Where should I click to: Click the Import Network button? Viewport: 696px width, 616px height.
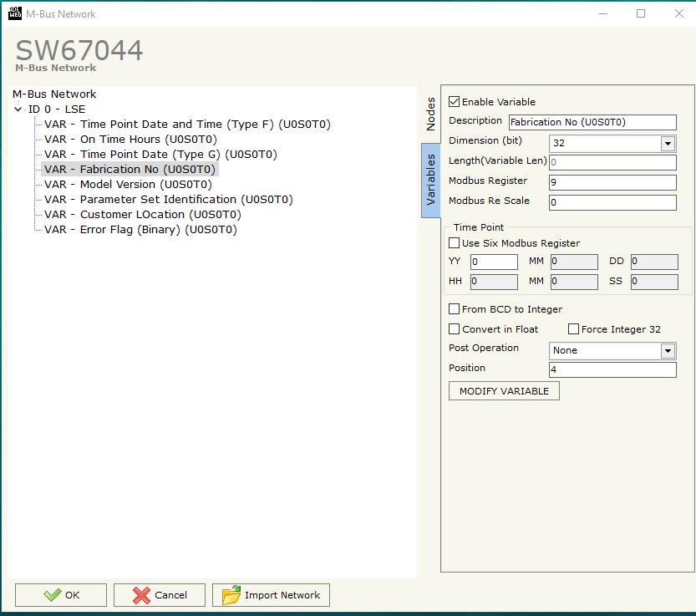(271, 595)
